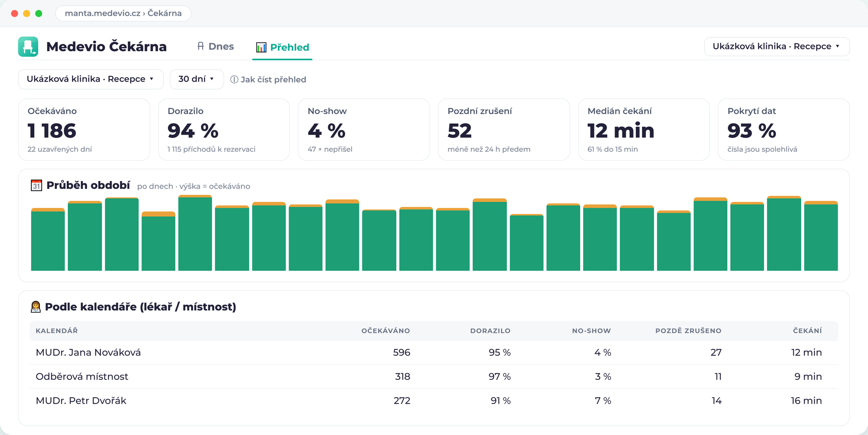Click the Pozdní zrušení 52 card
Image resolution: width=868 pixels, height=435 pixels.
pyautogui.click(x=504, y=129)
